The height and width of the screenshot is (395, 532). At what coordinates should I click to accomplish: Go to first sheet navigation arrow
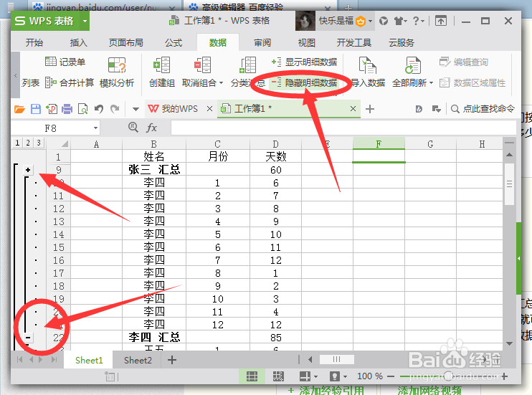19,360
